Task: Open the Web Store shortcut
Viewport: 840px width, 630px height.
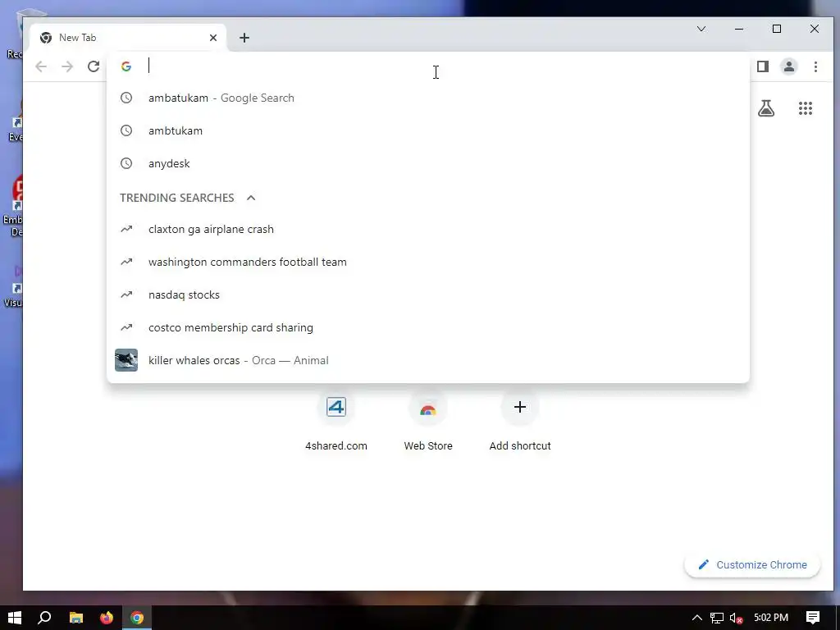Action: tap(428, 422)
